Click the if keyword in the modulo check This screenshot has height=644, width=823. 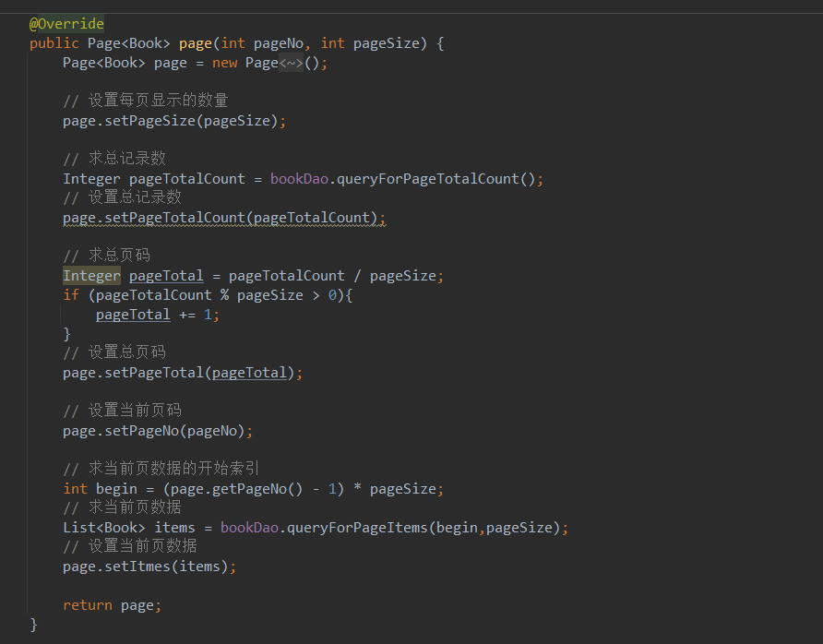[71, 295]
